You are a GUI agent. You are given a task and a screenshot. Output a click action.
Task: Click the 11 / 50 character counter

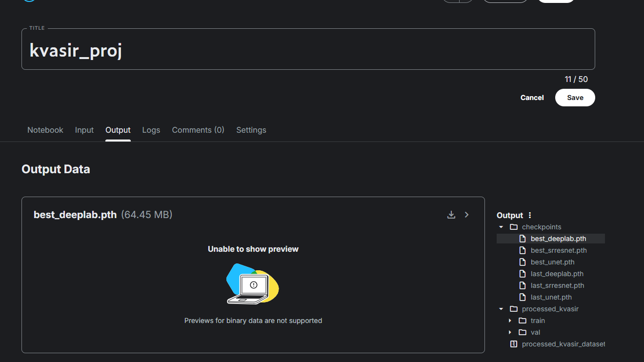point(576,79)
